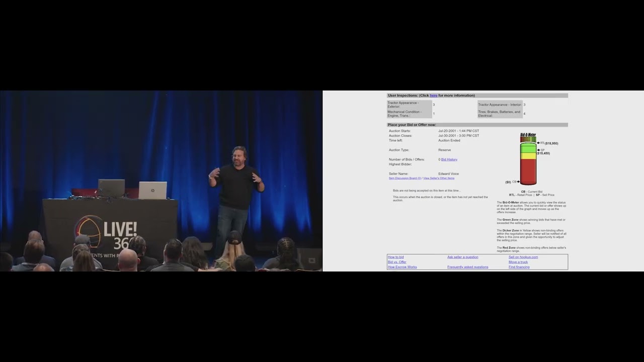Click 'Tractor Appearance - Interior' label cell
Viewport: 644px width, 362px height.
pyautogui.click(x=500, y=105)
